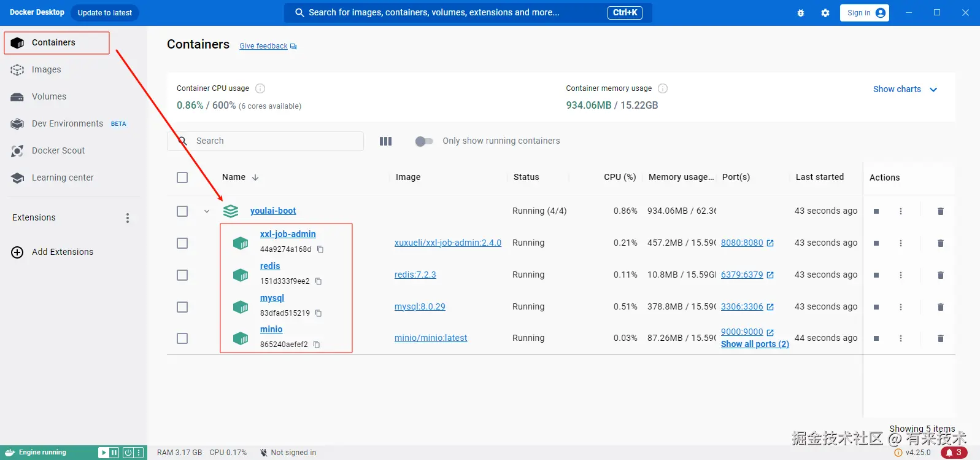
Task: Check the minio row checkbox
Action: 182,338
